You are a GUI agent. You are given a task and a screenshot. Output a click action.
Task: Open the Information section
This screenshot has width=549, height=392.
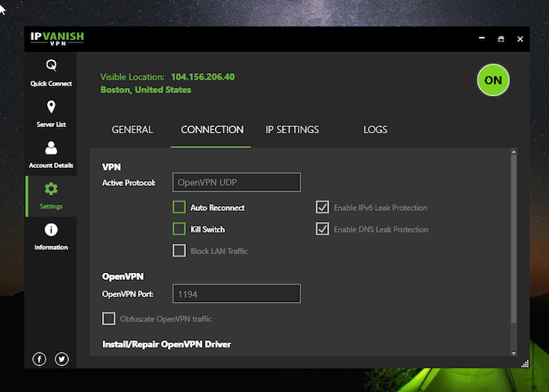[x=51, y=237]
